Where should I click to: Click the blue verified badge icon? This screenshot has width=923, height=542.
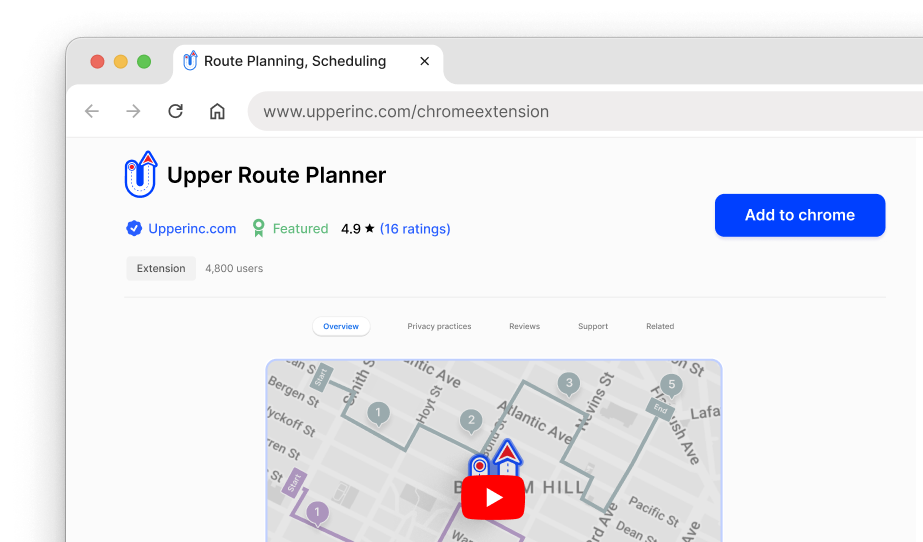[x=134, y=228]
